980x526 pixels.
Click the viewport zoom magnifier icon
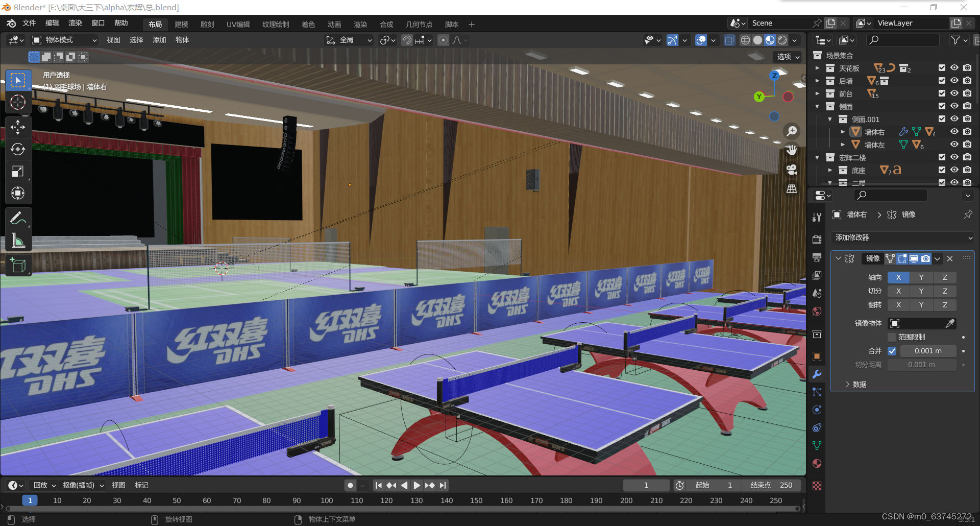792,132
